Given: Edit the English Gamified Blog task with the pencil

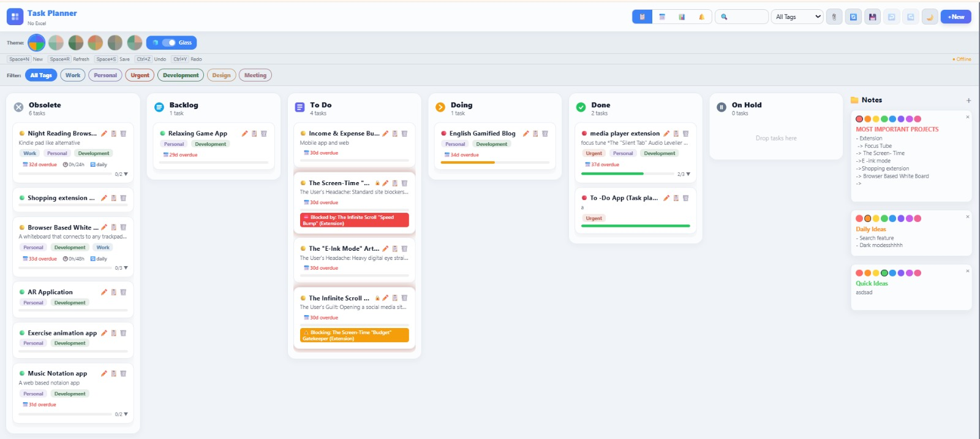Looking at the screenshot, I should [x=526, y=134].
